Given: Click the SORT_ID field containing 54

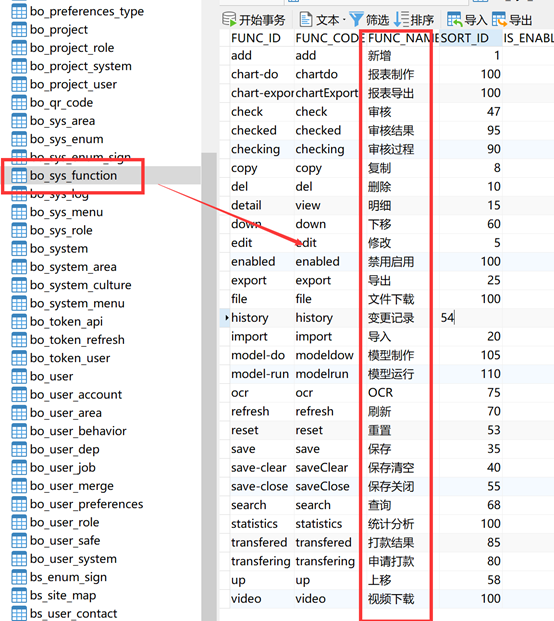Looking at the screenshot, I should click(x=470, y=318).
